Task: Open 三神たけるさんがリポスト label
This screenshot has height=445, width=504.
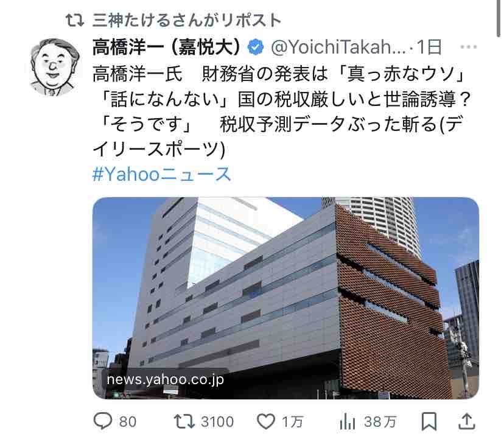Action: [187, 20]
